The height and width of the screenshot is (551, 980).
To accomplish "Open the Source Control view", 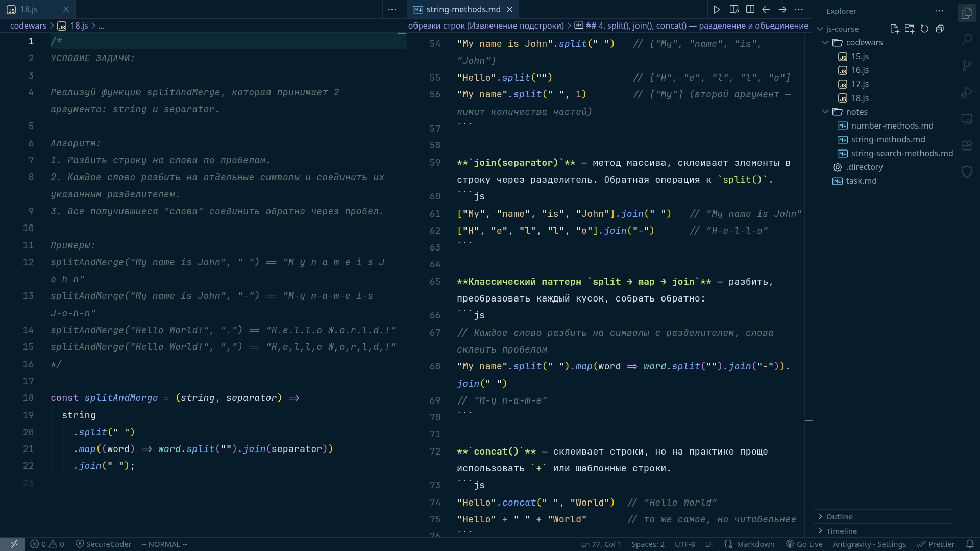I will coord(967,66).
